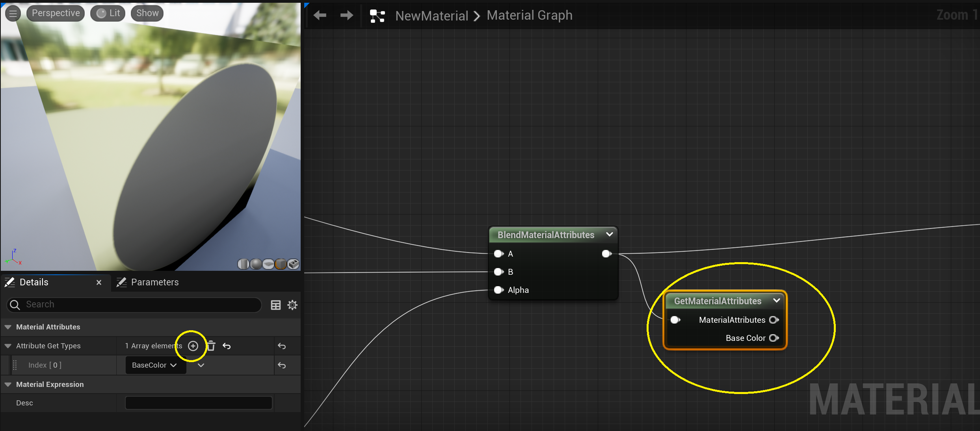Navigate forward in material graph history

(346, 15)
